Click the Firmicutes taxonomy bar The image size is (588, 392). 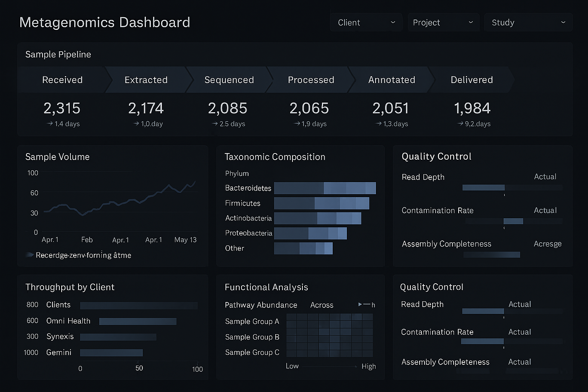[x=322, y=203]
